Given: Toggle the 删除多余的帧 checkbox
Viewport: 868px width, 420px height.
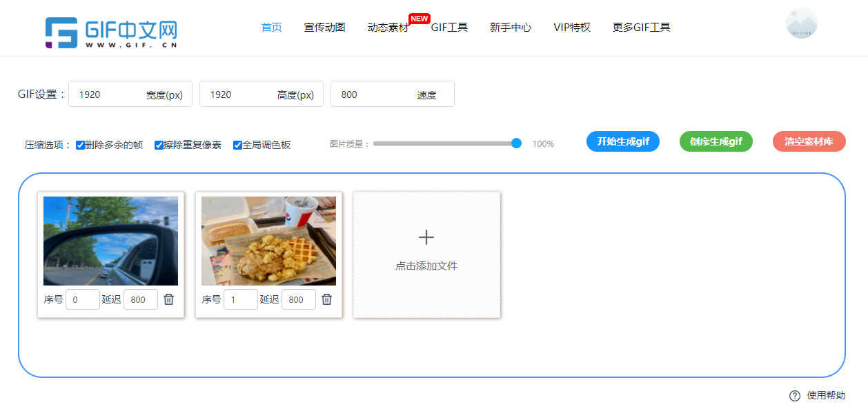Looking at the screenshot, I should 80,145.
